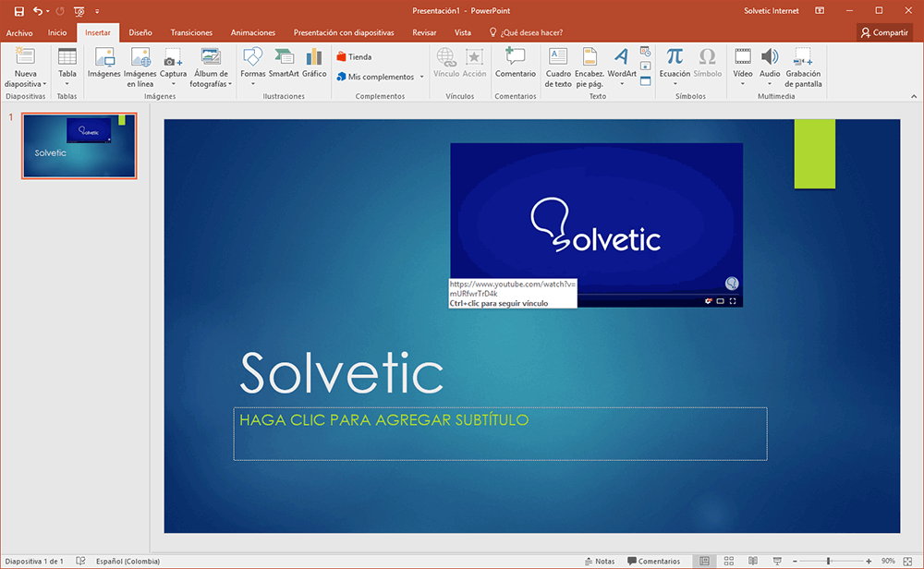Switch to Normal view in status bar
The image size is (924, 569).
(705, 561)
